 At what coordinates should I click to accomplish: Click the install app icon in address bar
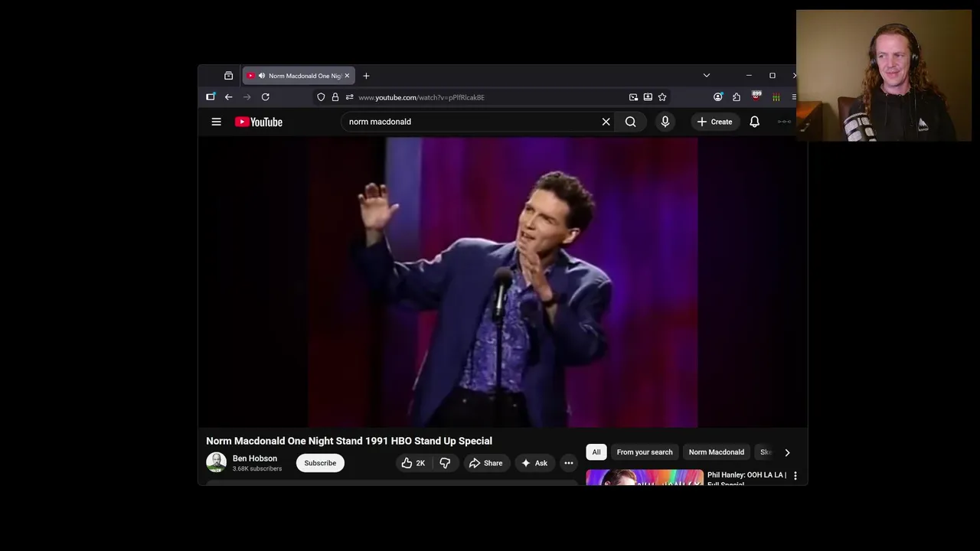[648, 97]
